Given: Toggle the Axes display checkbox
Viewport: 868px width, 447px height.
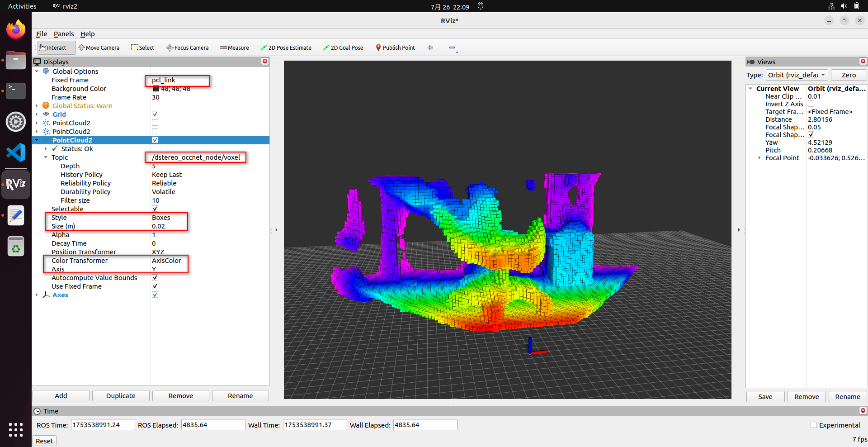Looking at the screenshot, I should pos(155,295).
